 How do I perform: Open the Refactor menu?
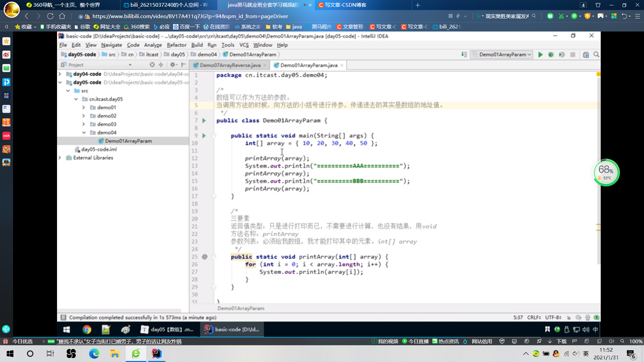click(176, 45)
